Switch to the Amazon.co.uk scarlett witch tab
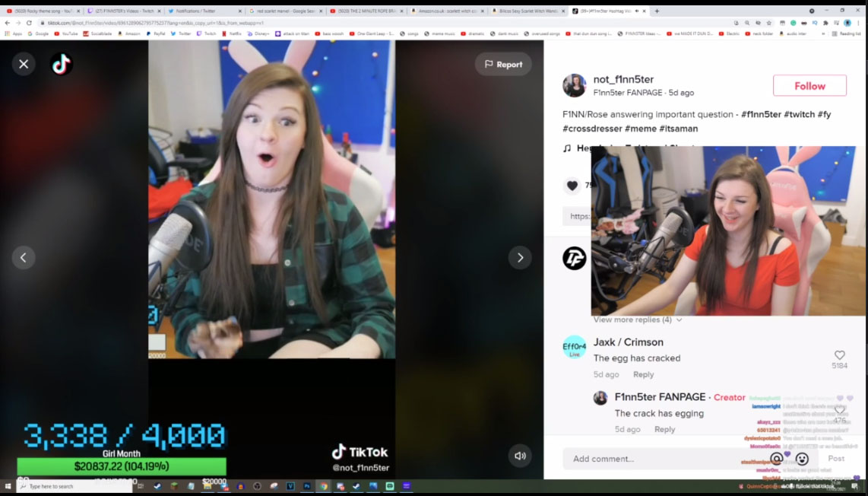Image resolution: width=868 pixels, height=496 pixels. pyautogui.click(x=446, y=11)
